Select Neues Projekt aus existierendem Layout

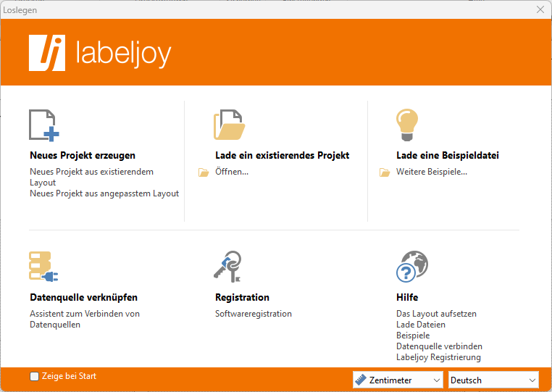pos(91,177)
